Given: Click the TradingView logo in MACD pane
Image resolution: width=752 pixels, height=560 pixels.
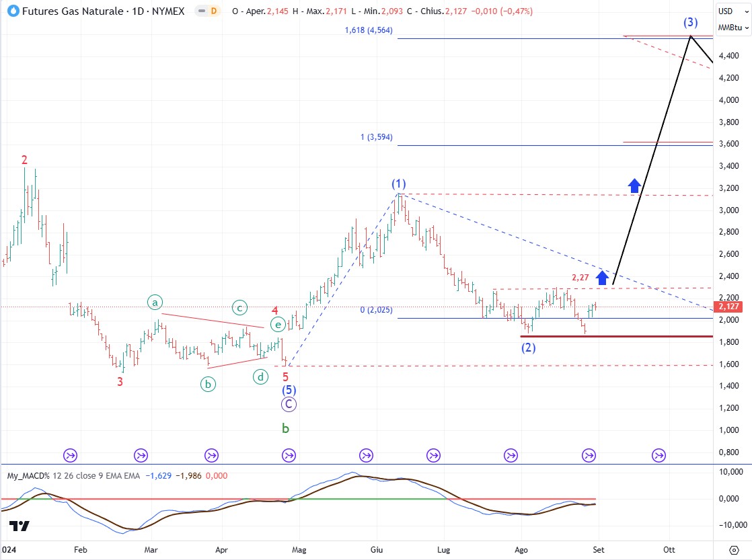Looking at the screenshot, I should (20, 526).
